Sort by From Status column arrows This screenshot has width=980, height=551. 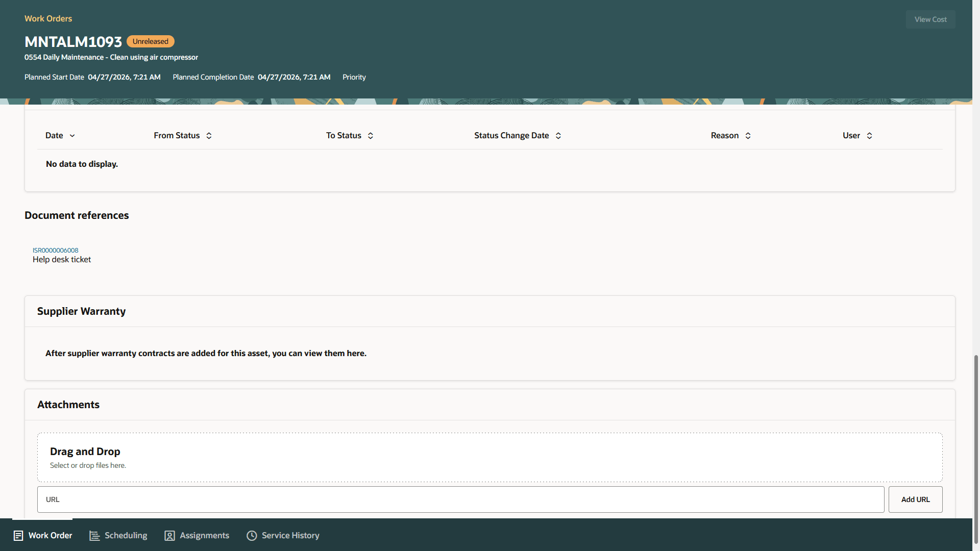click(209, 136)
